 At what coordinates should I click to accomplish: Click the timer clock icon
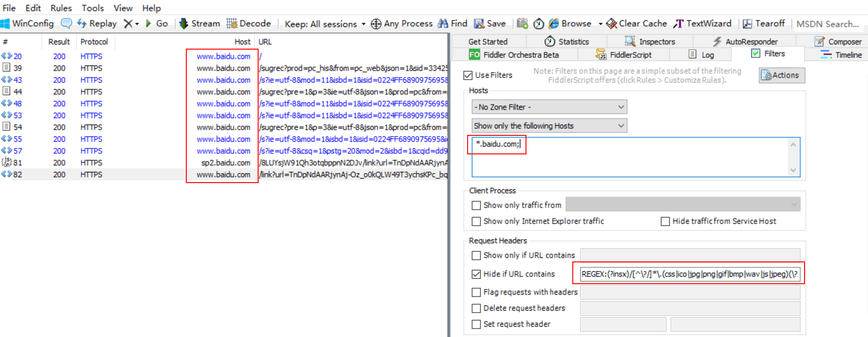[x=539, y=24]
